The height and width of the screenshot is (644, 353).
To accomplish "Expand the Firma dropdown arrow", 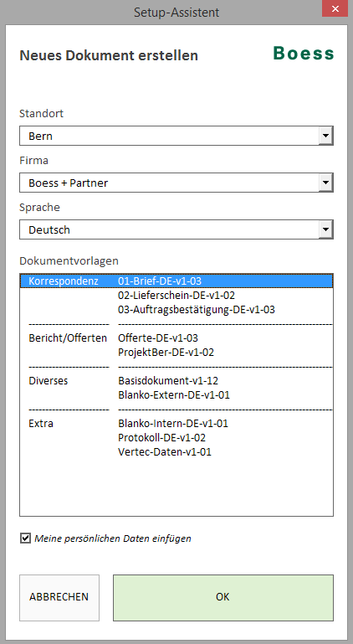I will [x=326, y=183].
